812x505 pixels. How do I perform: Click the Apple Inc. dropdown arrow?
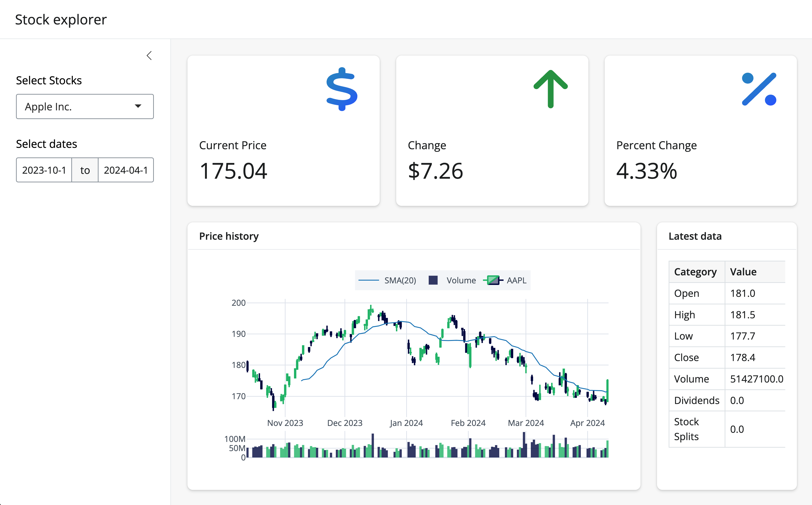(138, 106)
